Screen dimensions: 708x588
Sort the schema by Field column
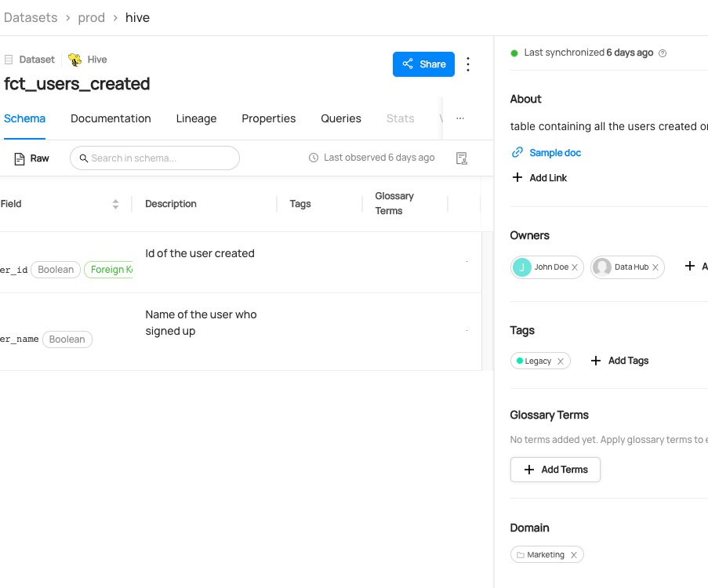[x=115, y=204]
